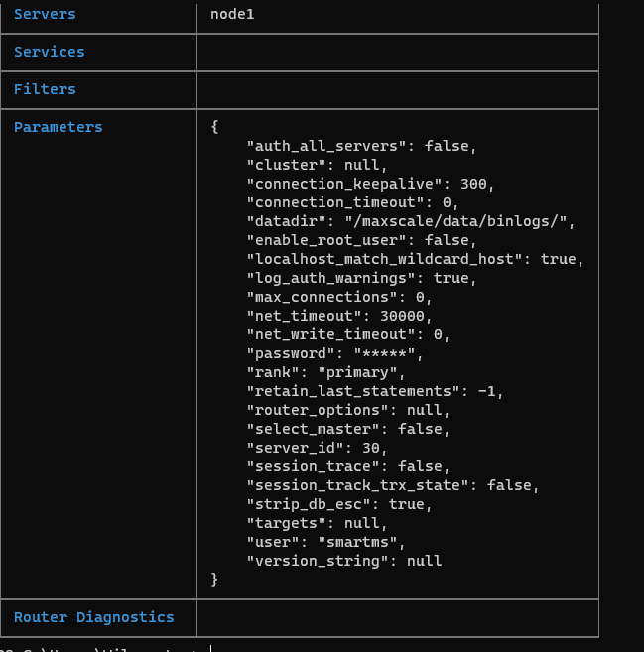Click the auth_all_servers parameter line
This screenshot has height=652, width=644.
click(362, 146)
